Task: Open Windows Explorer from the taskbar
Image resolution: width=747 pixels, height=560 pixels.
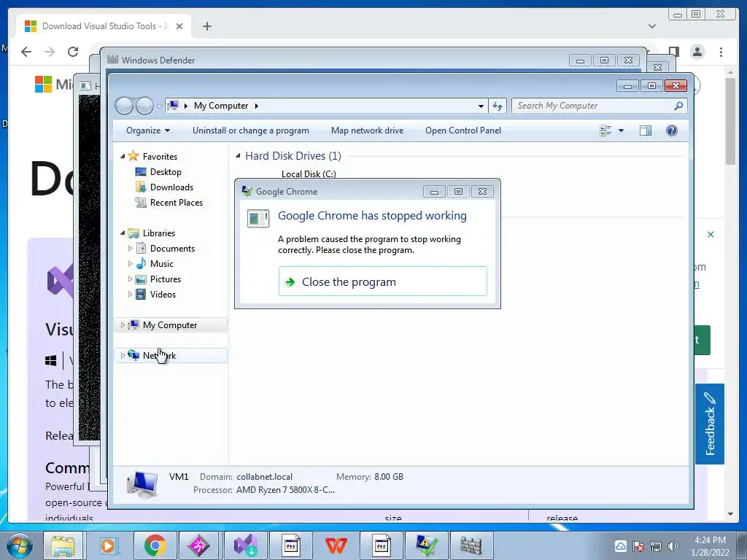Action: (x=63, y=545)
